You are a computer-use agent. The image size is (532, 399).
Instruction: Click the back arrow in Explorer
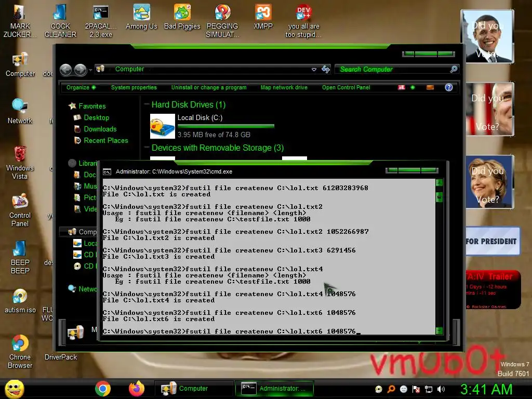pos(66,70)
